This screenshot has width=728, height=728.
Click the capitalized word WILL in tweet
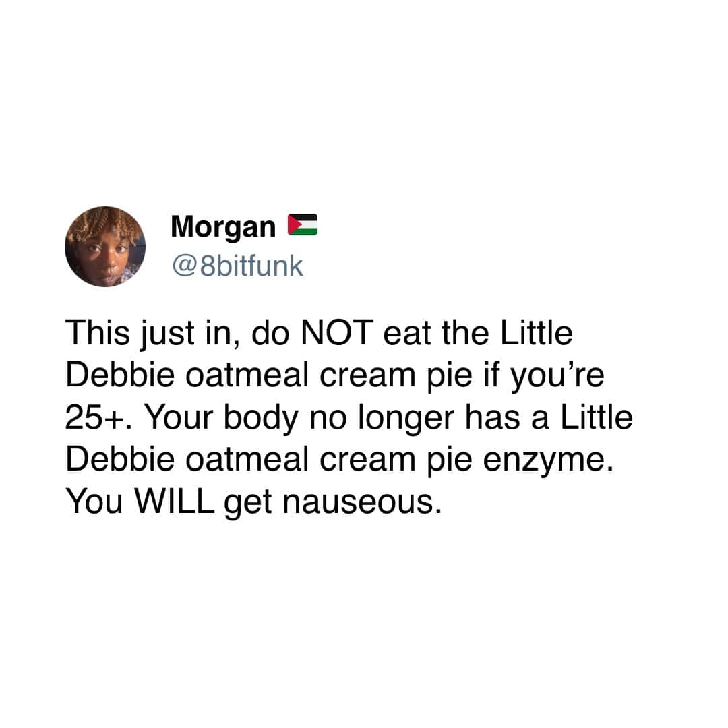175,502
